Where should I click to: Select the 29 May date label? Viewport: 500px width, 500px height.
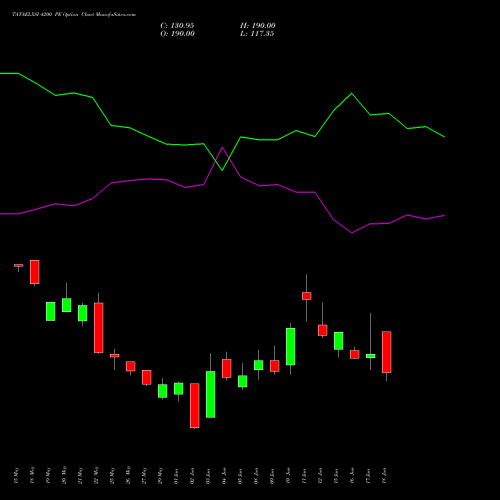click(x=161, y=476)
